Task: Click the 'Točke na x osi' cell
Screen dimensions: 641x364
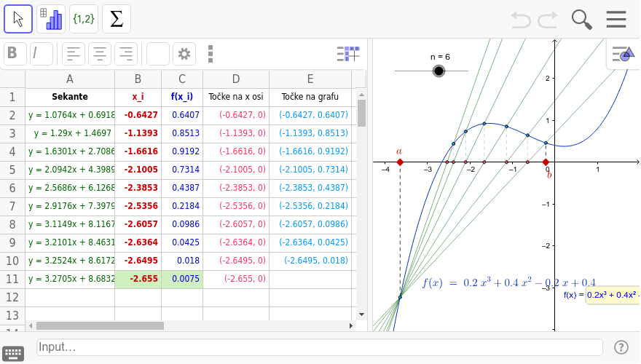Action: point(236,98)
